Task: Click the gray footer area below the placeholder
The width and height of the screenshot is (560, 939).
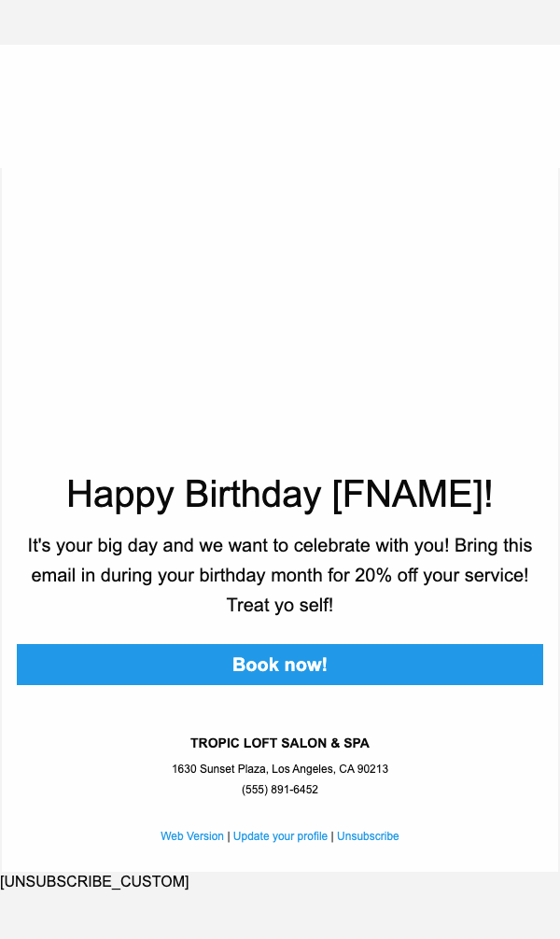Action: pos(280,915)
